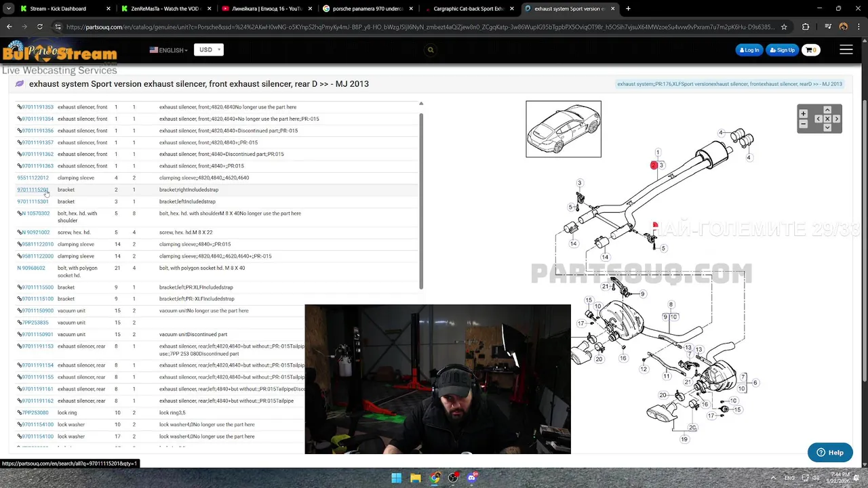Open part number 97011115301 bracket link
This screenshot has height=488, width=868.
coord(33,201)
